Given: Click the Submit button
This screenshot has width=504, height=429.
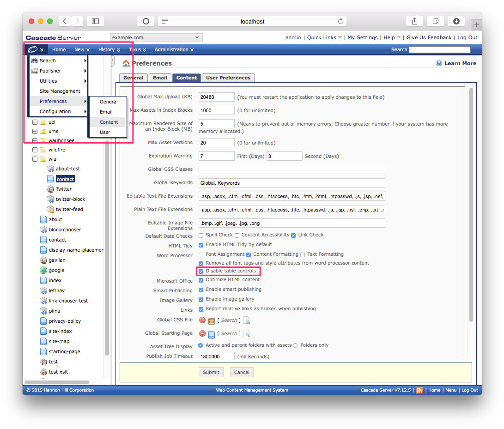Looking at the screenshot, I should [x=211, y=372].
